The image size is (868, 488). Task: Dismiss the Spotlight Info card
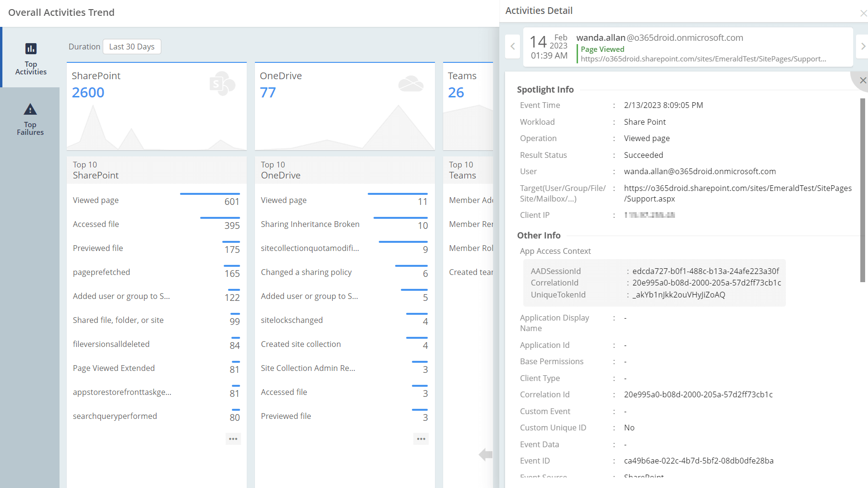coord(863,80)
